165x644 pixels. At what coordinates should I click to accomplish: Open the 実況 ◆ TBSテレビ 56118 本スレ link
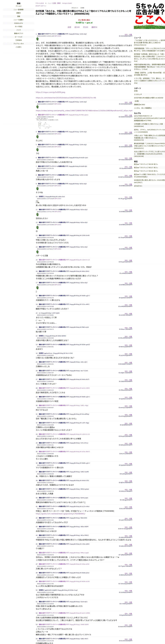(x=146, y=164)
